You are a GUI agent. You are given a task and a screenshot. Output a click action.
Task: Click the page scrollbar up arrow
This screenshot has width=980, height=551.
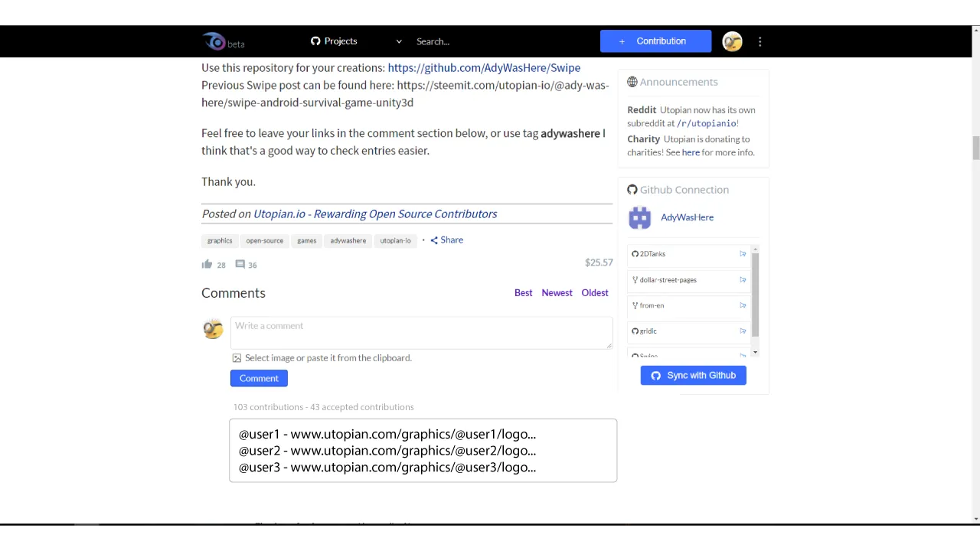(x=975, y=31)
